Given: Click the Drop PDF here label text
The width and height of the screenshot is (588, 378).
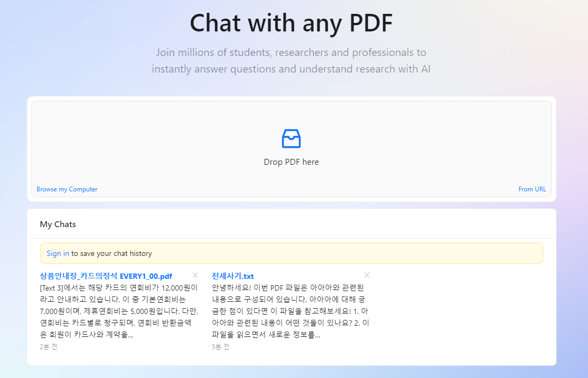Looking at the screenshot, I should coord(291,162).
